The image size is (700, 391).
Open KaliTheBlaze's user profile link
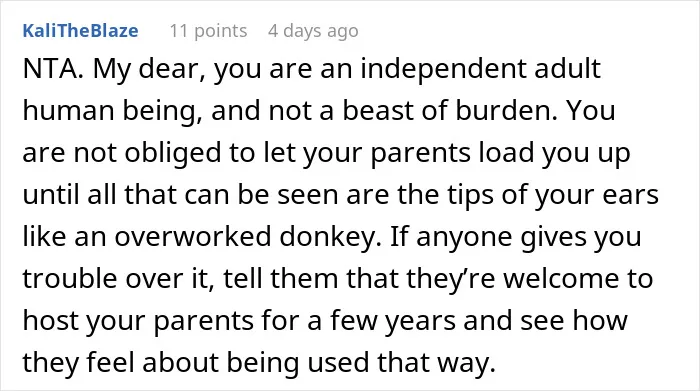(x=80, y=31)
